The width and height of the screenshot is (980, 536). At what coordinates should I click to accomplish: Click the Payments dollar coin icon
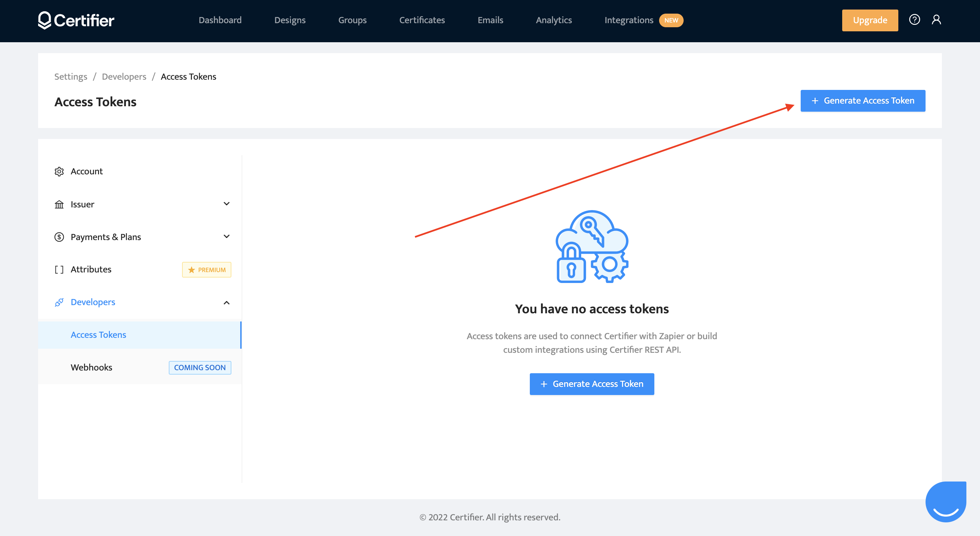tap(59, 237)
